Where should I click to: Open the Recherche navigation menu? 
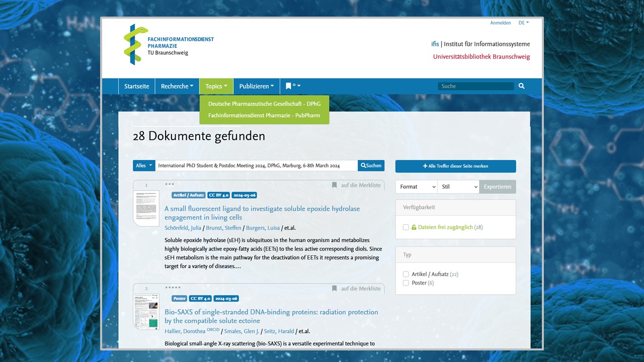[x=177, y=86]
